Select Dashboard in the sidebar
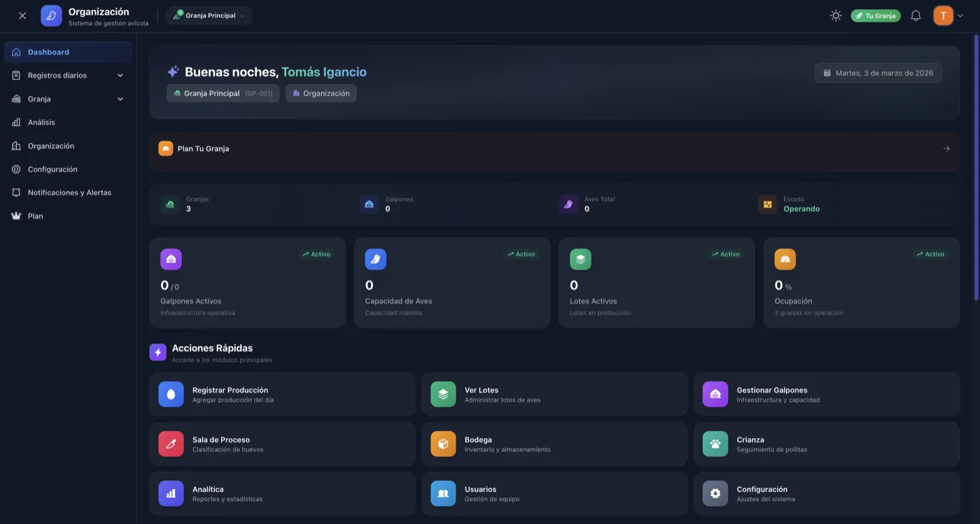Viewport: 980px width, 524px height. click(68, 52)
